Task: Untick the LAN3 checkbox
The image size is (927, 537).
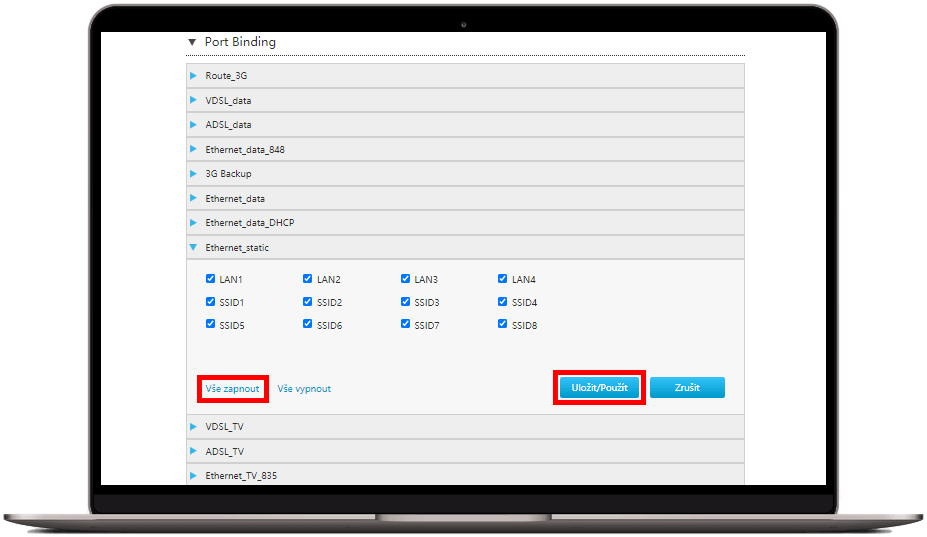Action: click(406, 280)
